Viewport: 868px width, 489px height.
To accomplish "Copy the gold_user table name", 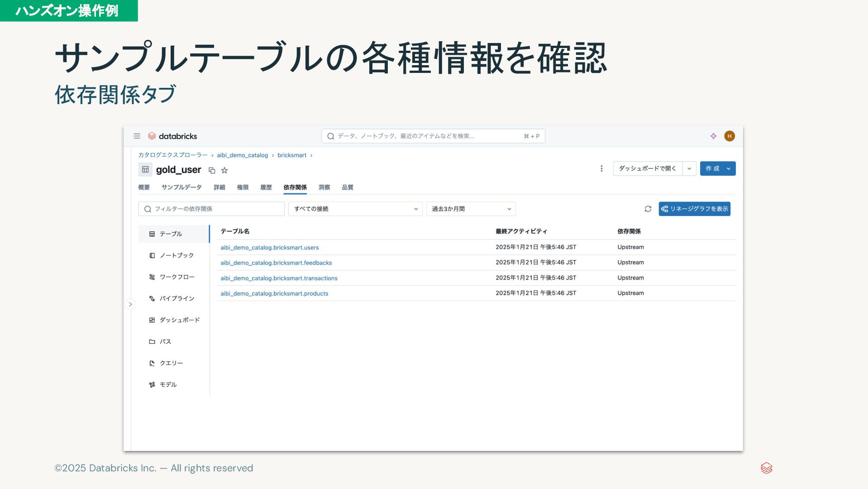I will (x=211, y=170).
